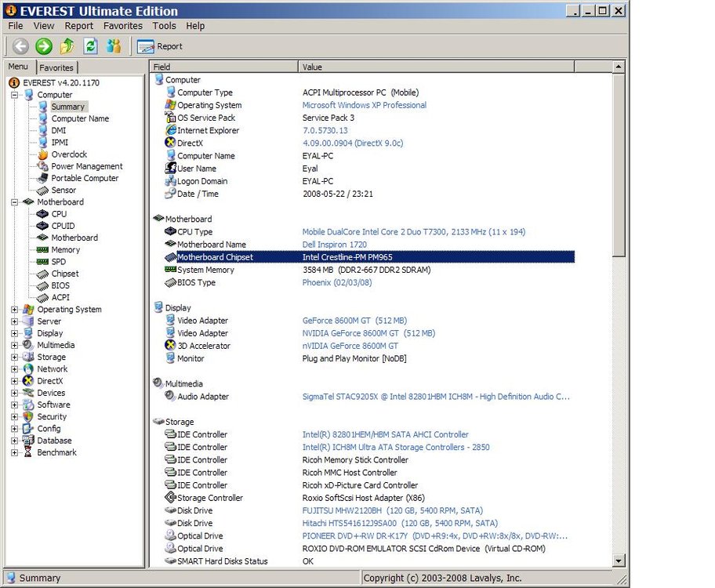Click the green Forward arrow icon

[x=44, y=46]
